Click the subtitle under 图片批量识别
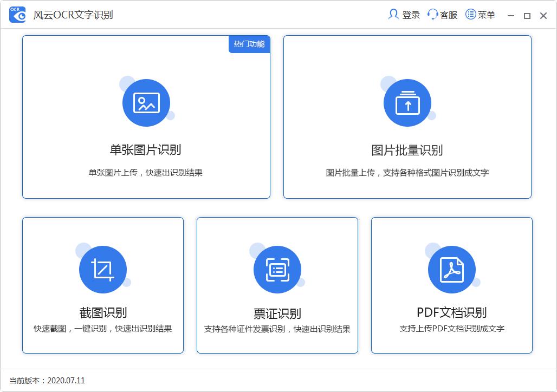 pos(408,172)
